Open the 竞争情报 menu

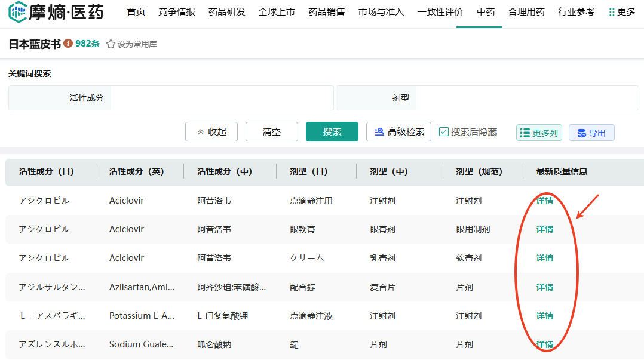(x=177, y=12)
